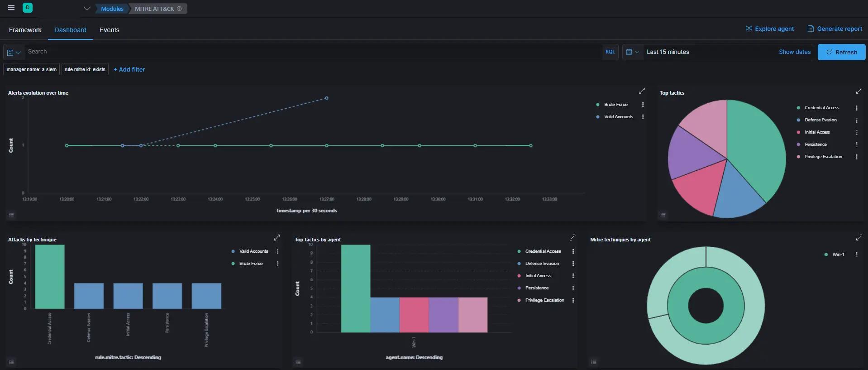Toggle Win-1 series in Mitre techniques legend

coord(838,255)
